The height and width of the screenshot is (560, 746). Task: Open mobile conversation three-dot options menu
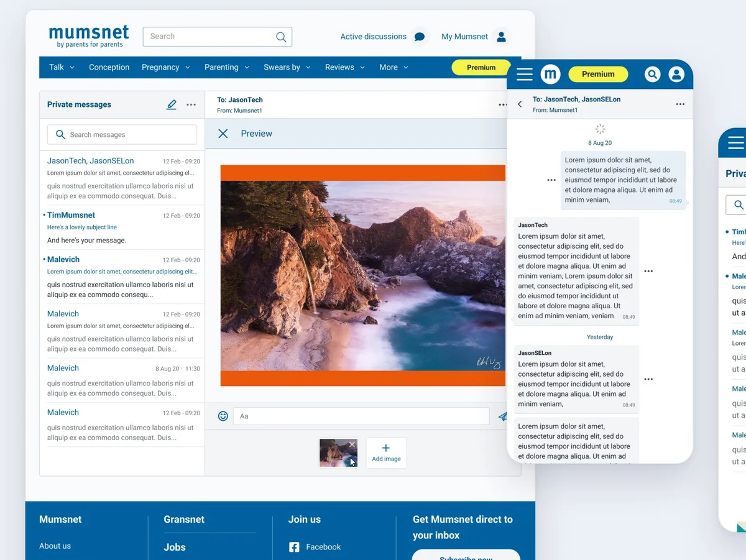pyautogui.click(x=680, y=104)
